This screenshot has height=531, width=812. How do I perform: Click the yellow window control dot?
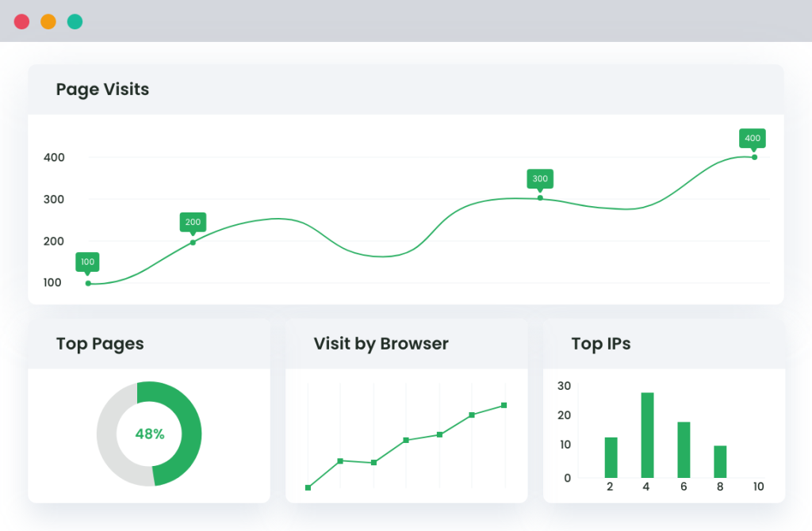tap(48, 21)
